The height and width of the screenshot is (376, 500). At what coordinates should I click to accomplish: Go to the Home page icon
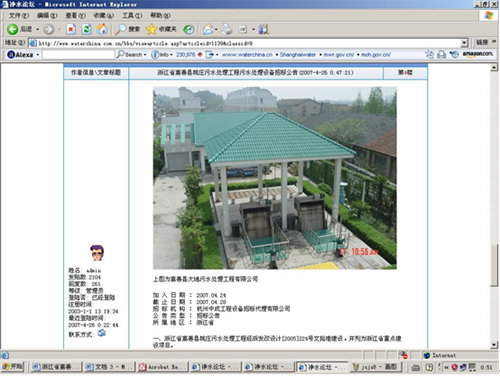102,29
